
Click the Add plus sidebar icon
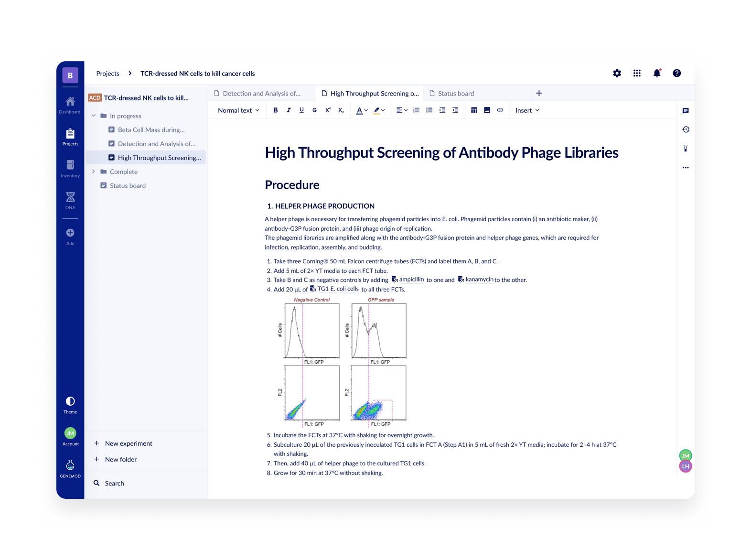[x=70, y=233]
